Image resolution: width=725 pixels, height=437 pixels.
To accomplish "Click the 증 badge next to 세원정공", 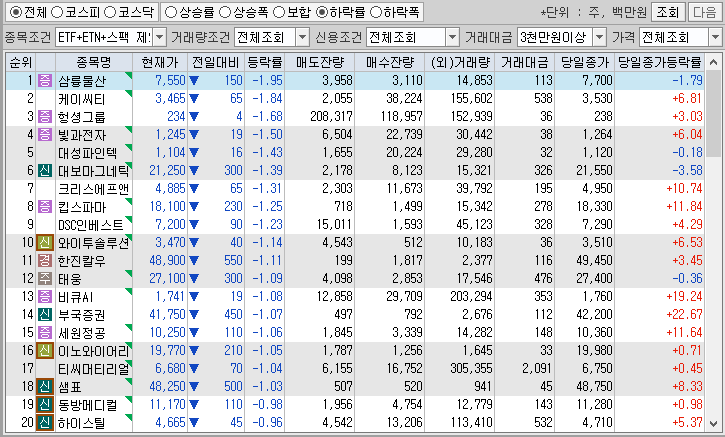I will click(45, 333).
